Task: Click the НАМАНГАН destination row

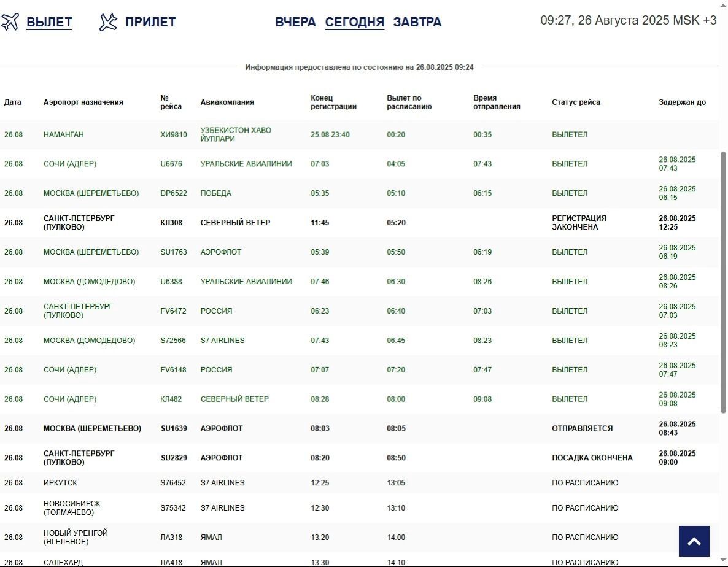Action: tap(64, 134)
